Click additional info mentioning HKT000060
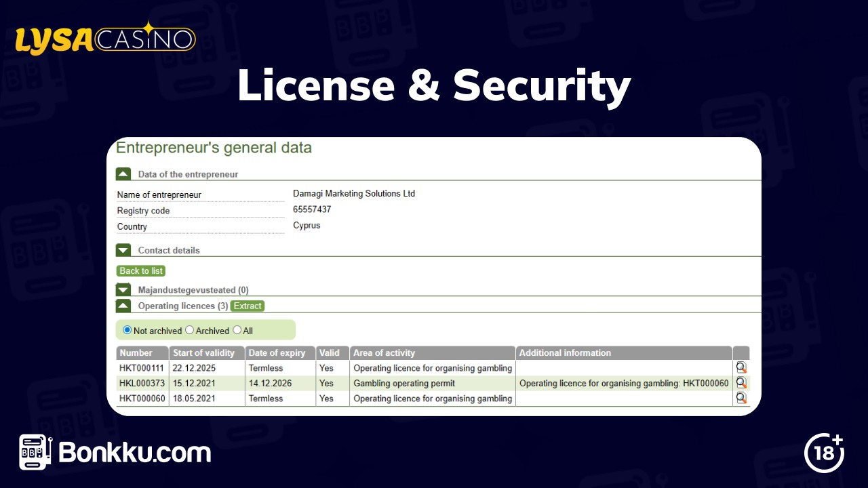 click(624, 383)
